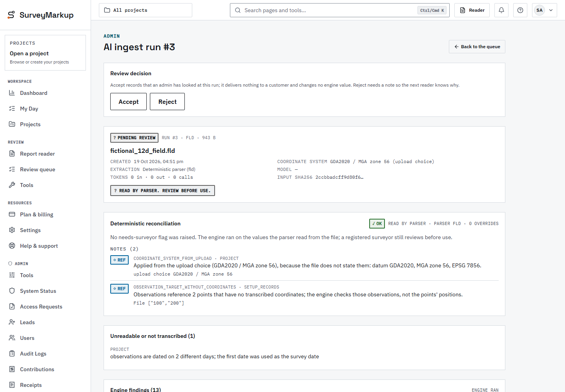
Task: Click the file name fictional_12d_field.fld
Action: tap(142, 151)
